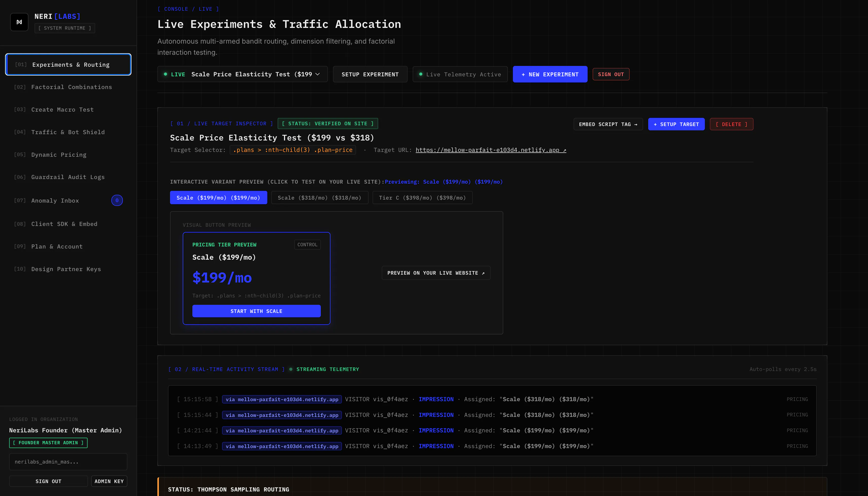Delete the Scale Price Elasticity Test
The image size is (868, 496).
[731, 124]
